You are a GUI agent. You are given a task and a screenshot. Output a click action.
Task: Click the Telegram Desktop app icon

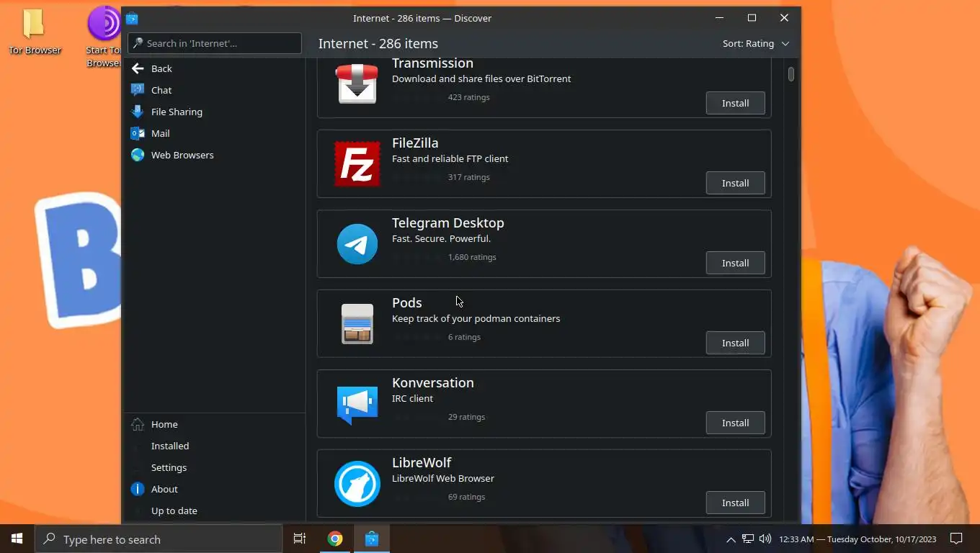click(x=357, y=243)
